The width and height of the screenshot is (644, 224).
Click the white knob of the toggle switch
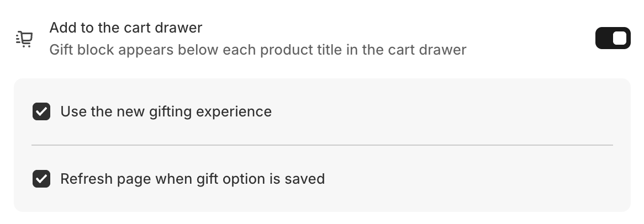[x=619, y=38]
